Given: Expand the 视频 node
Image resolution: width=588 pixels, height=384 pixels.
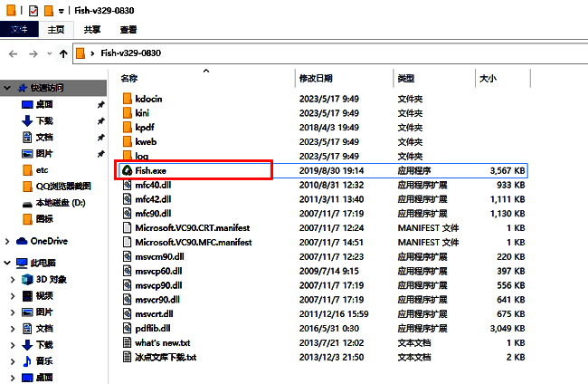Looking at the screenshot, I should tap(13, 296).
